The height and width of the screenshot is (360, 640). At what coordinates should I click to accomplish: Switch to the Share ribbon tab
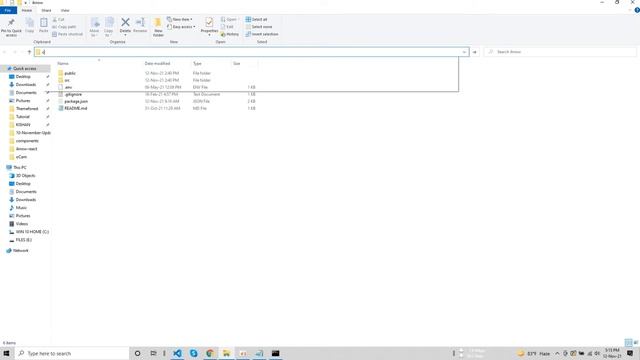[x=46, y=10]
